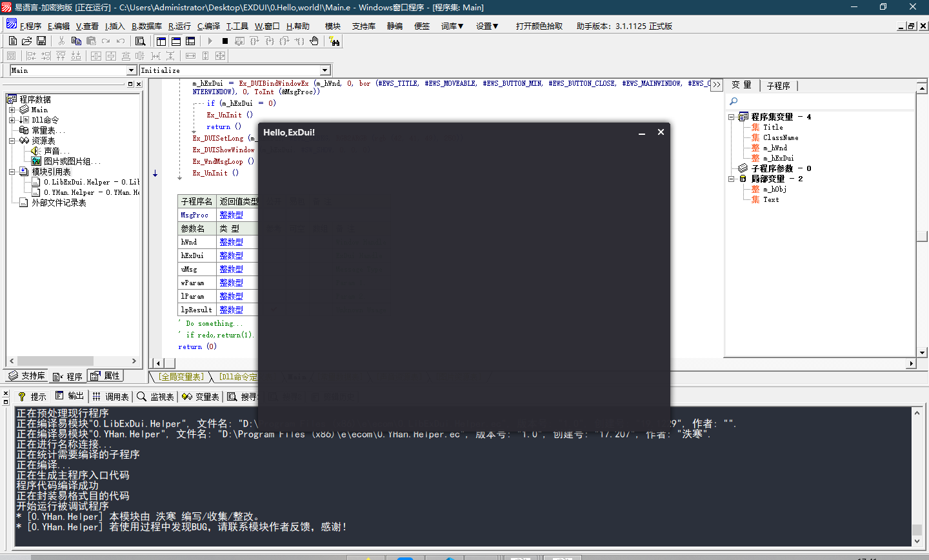This screenshot has width=929, height=560.
Task: Select 图片或图片组 tree item
Action: click(x=72, y=161)
